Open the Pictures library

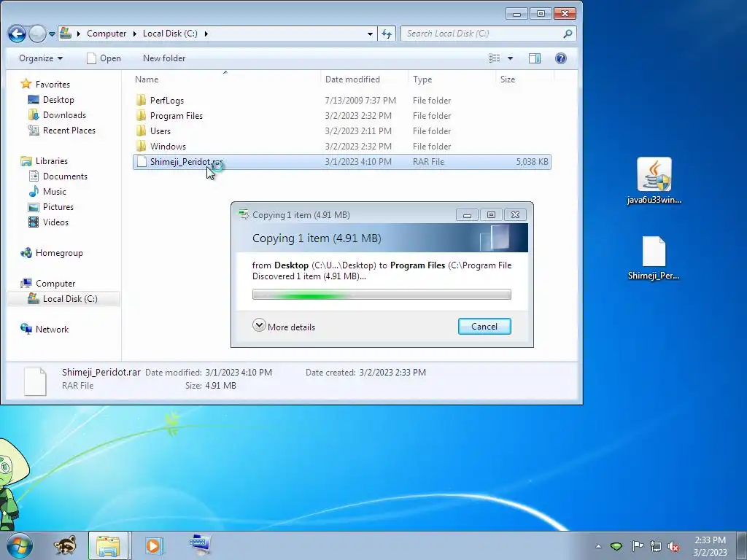(51, 206)
